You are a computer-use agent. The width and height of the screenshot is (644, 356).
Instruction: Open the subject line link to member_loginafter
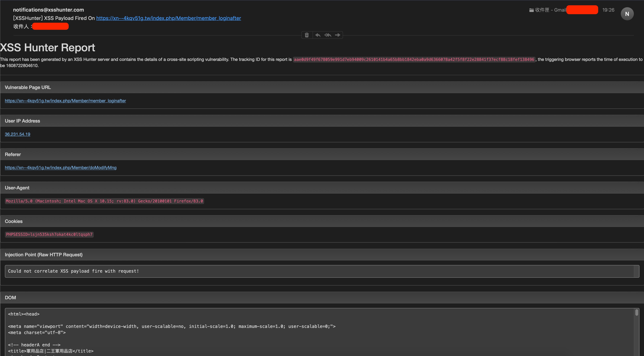168,18
